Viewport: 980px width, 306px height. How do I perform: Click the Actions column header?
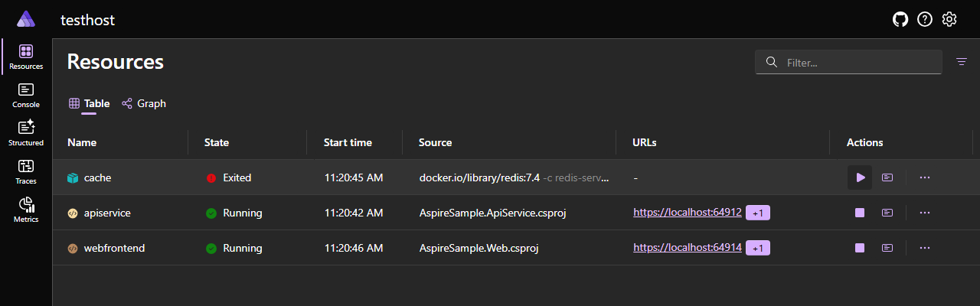(864, 142)
